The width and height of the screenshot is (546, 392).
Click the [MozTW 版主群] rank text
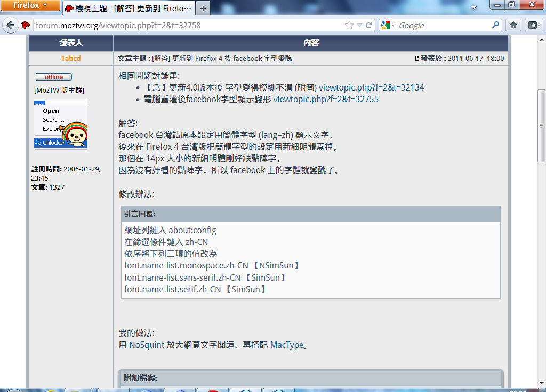coord(59,91)
